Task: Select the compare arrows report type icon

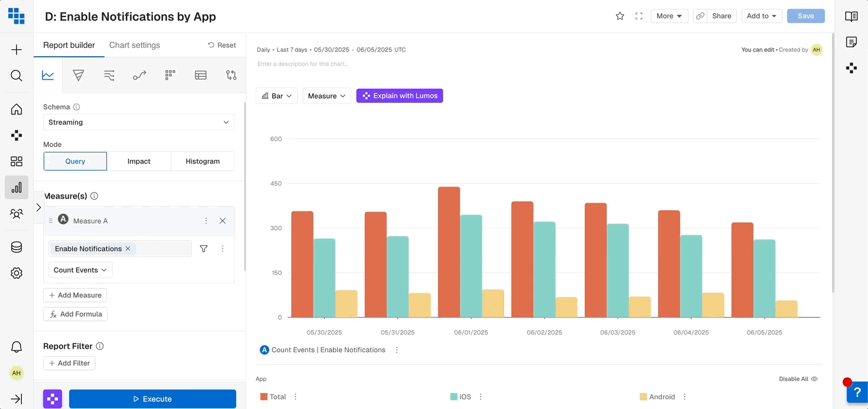Action: (x=231, y=75)
